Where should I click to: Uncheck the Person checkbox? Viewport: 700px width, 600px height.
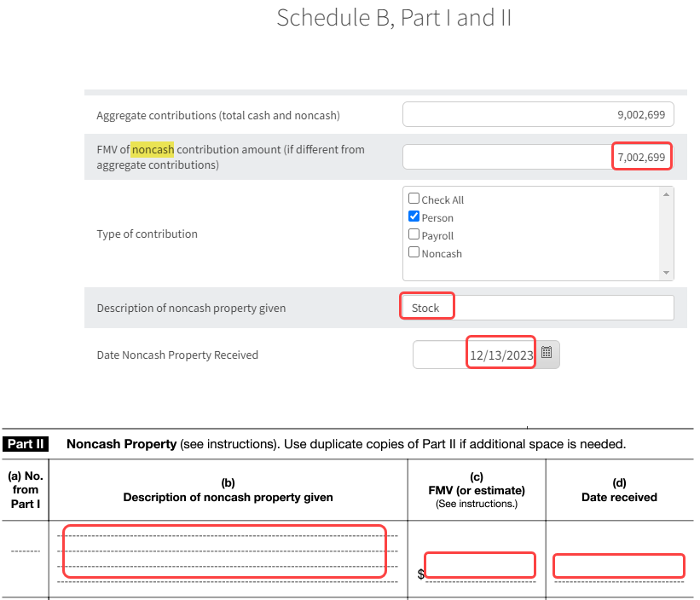414,217
